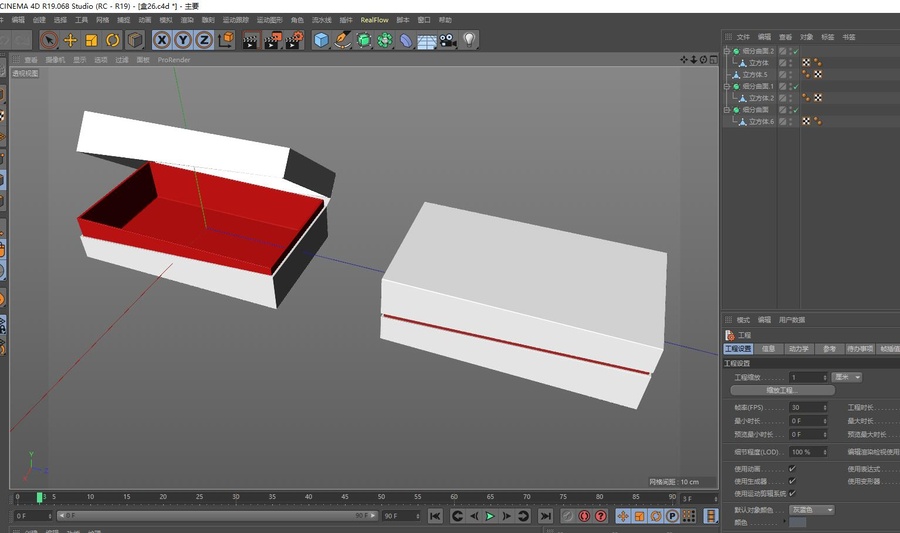Disable the 细分曲面.2 generator checkmark

click(796, 51)
